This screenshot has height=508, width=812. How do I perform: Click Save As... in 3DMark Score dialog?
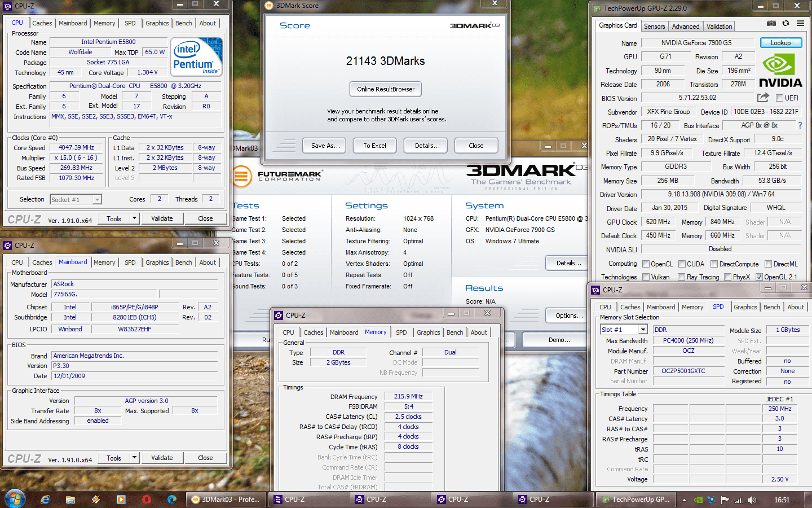325,146
